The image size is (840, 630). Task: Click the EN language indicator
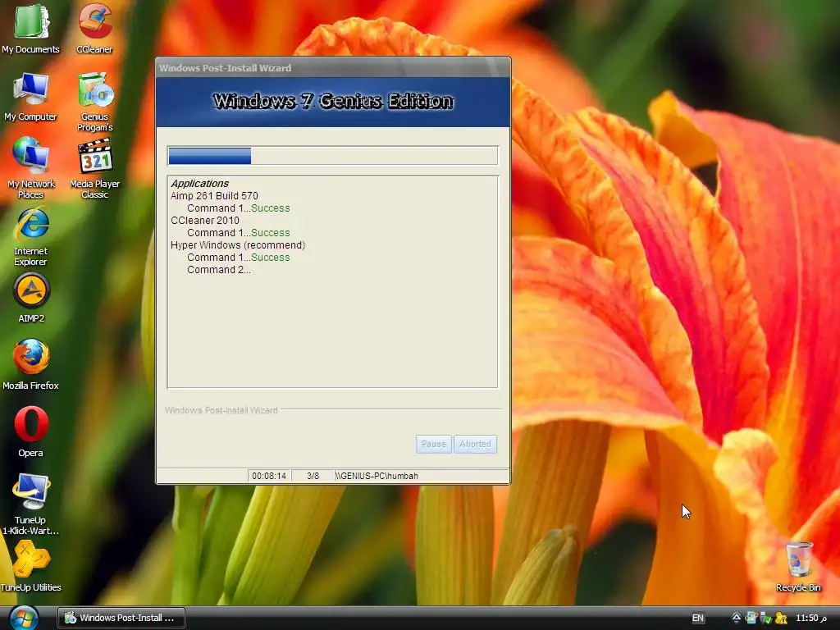(x=697, y=618)
